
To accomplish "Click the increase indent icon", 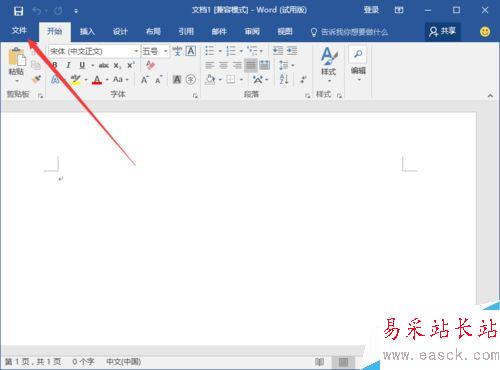I will (x=292, y=51).
